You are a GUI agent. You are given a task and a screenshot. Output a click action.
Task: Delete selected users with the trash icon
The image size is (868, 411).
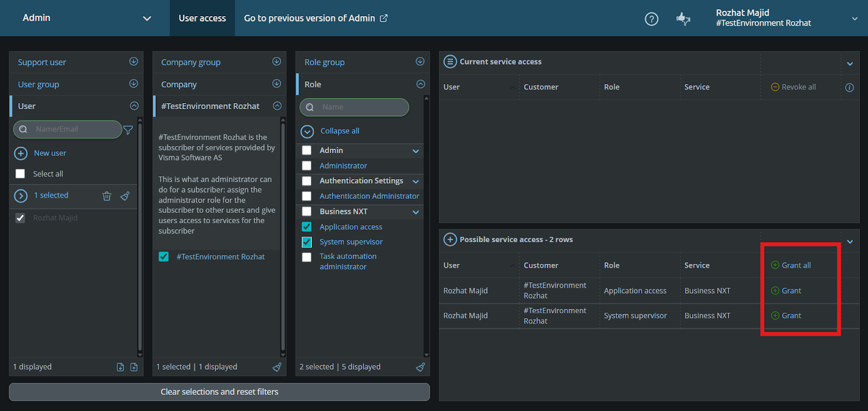point(107,196)
